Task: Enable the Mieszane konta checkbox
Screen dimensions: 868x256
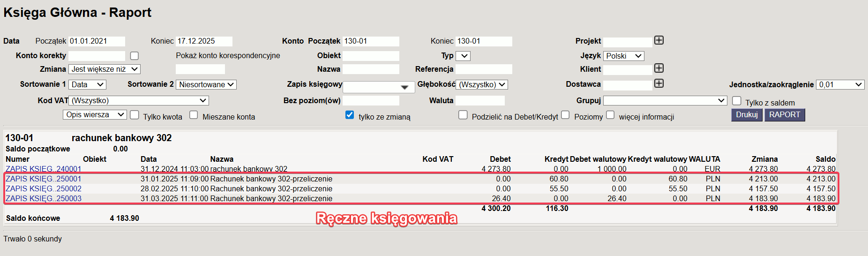Action: click(194, 115)
